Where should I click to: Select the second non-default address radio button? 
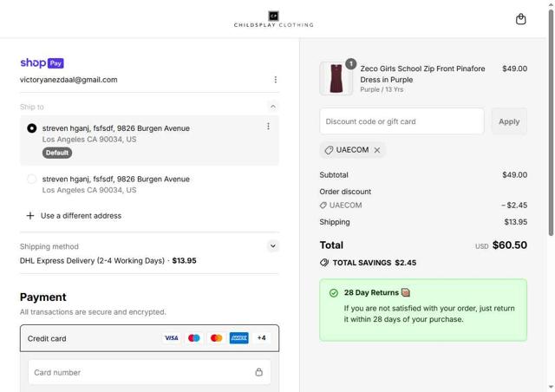pyautogui.click(x=32, y=180)
